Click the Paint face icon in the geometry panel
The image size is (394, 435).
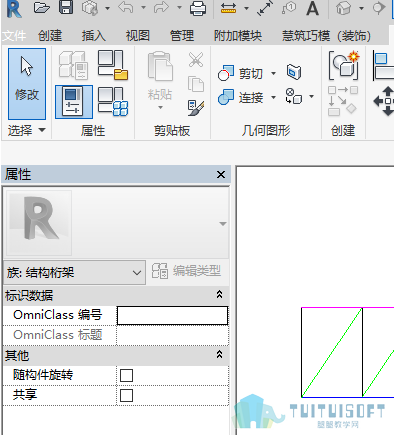[x=294, y=72]
